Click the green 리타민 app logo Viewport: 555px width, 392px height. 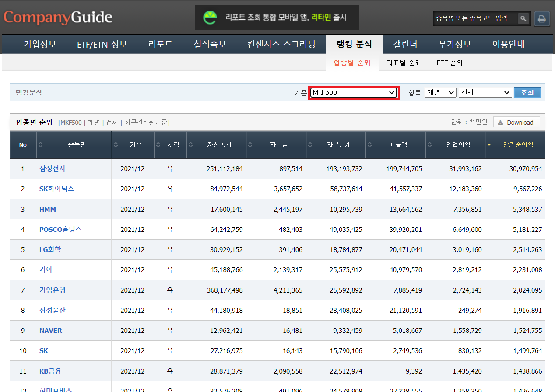click(x=210, y=17)
